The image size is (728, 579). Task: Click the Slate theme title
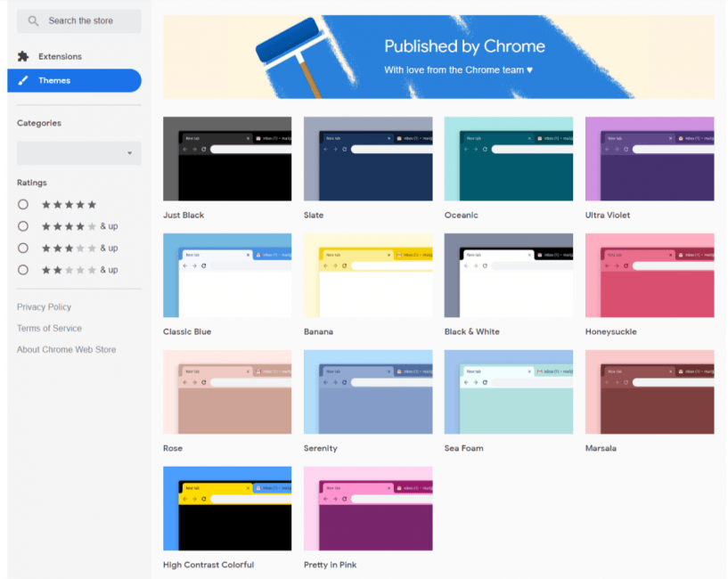pos(314,215)
